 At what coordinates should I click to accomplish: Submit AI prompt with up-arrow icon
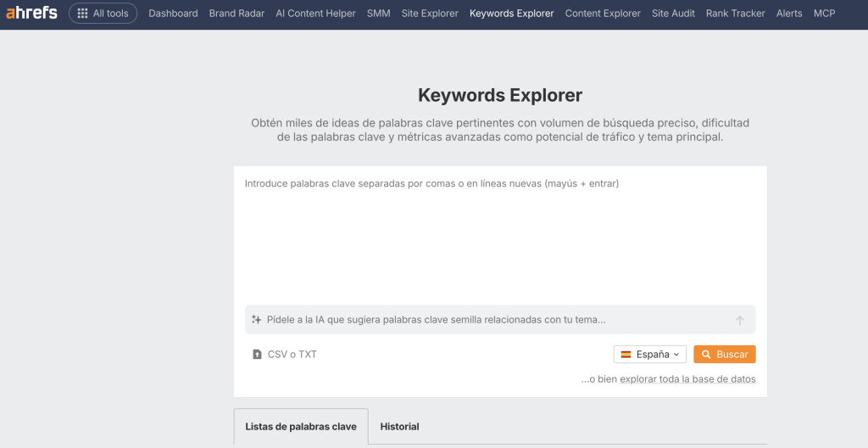(739, 320)
